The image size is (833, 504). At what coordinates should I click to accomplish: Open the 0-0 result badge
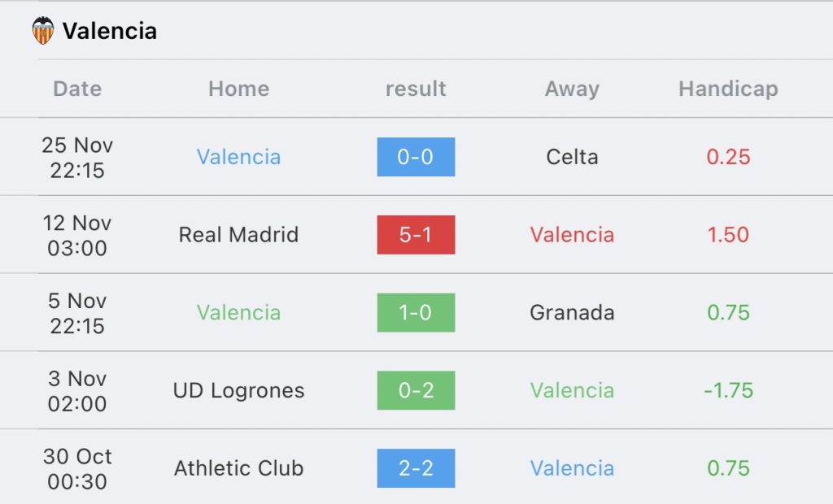[x=416, y=157]
